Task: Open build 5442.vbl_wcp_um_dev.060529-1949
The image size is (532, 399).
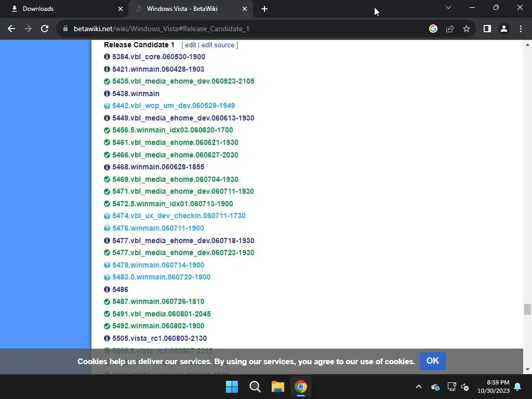Action: click(174, 106)
